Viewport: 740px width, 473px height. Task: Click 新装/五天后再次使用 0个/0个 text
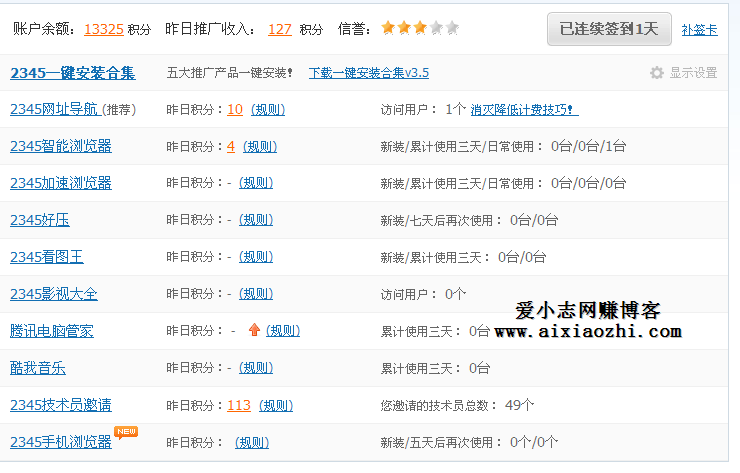pyautogui.click(x=469, y=442)
